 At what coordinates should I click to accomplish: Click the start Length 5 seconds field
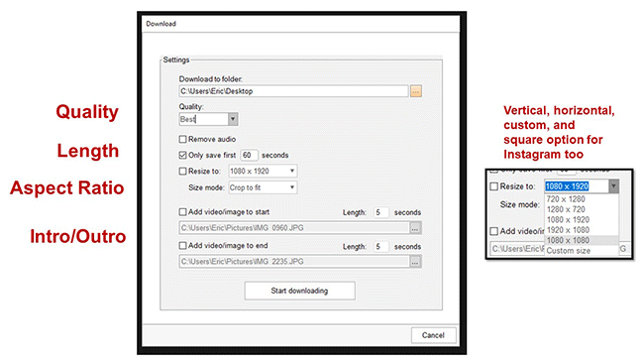pos(380,212)
